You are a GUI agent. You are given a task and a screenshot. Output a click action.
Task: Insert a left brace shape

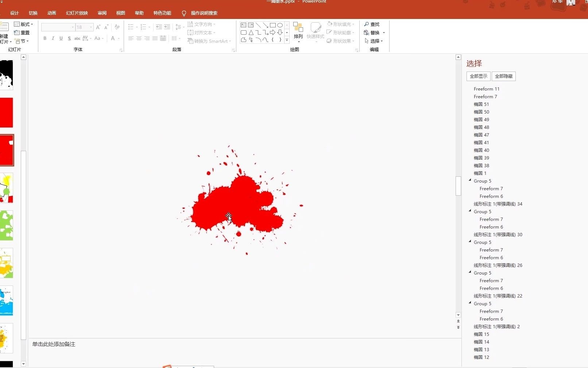coord(272,40)
